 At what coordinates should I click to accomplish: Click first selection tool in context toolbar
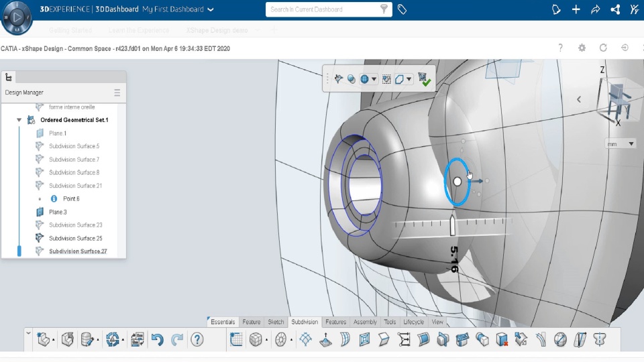(x=338, y=79)
